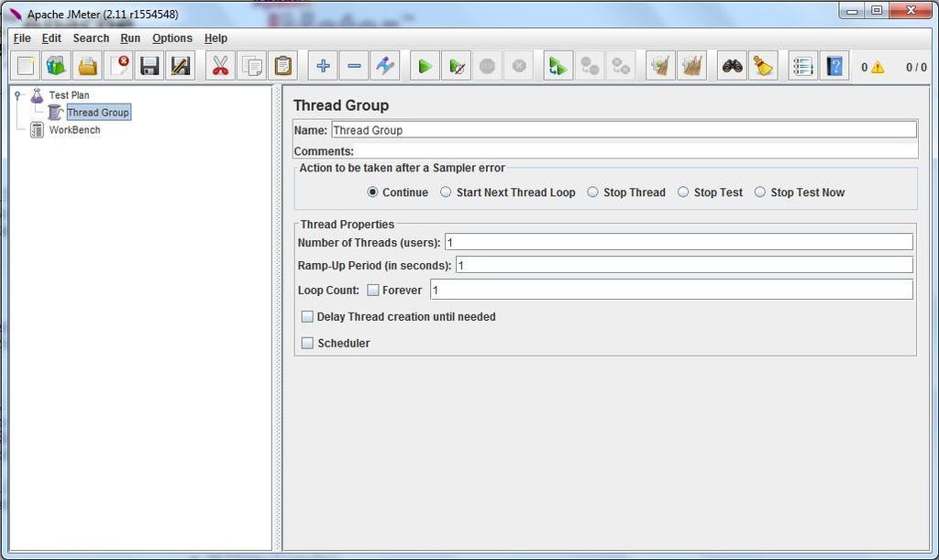This screenshot has width=939, height=560.
Task: Open the Help menu
Action: (x=215, y=38)
